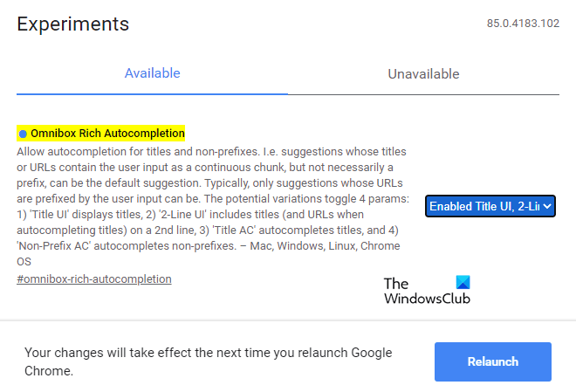Click the blue dot beside Omnibox Rich Autocompletion

23,134
